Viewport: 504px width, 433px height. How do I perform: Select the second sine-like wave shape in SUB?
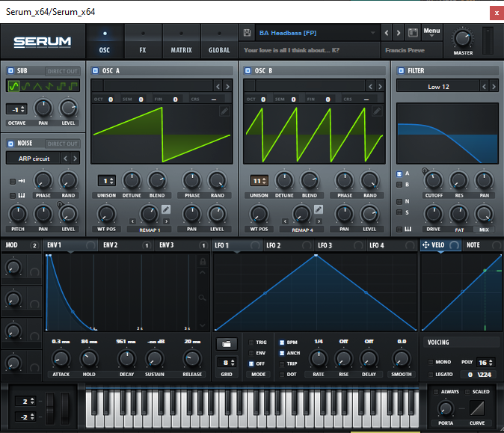tap(25, 86)
